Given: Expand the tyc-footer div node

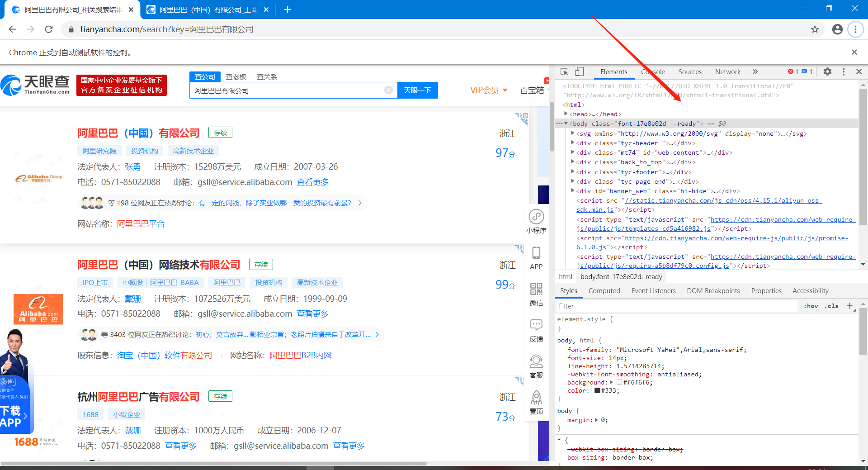Looking at the screenshot, I should click(573, 172).
